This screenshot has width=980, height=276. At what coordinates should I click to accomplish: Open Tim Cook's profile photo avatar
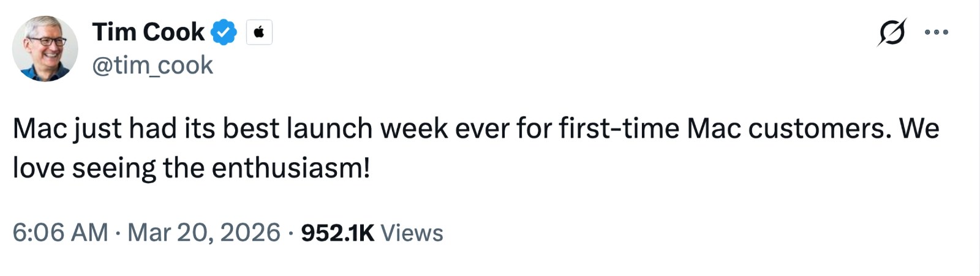(x=45, y=48)
